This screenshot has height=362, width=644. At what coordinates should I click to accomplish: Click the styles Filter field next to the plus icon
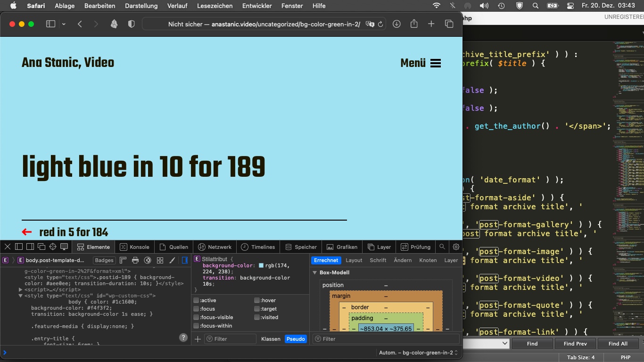point(231,339)
